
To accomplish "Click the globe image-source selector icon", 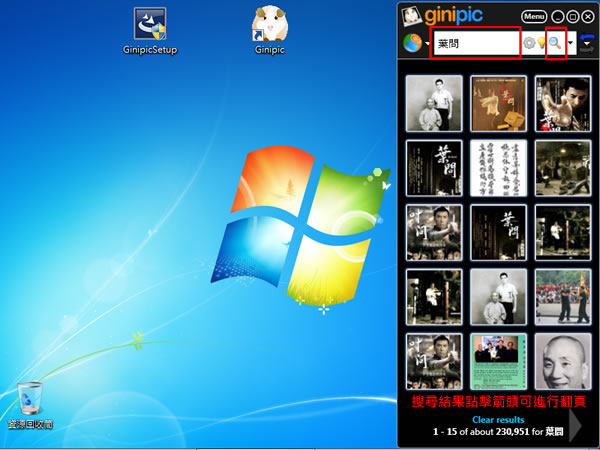I will 412,43.
